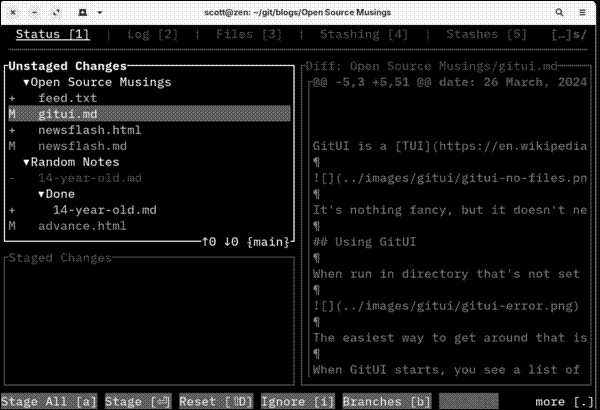Screen dimensions: 600x410
Task: Click the Ignore [i] command
Action: pyautogui.click(x=298, y=401)
